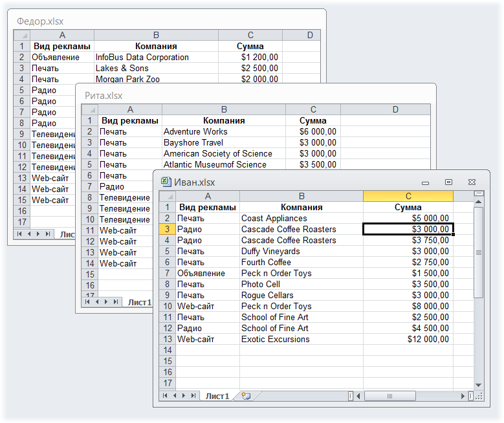
Task: Click InfoBus Data Corporation in Федор.xlsx
Action: (156, 57)
